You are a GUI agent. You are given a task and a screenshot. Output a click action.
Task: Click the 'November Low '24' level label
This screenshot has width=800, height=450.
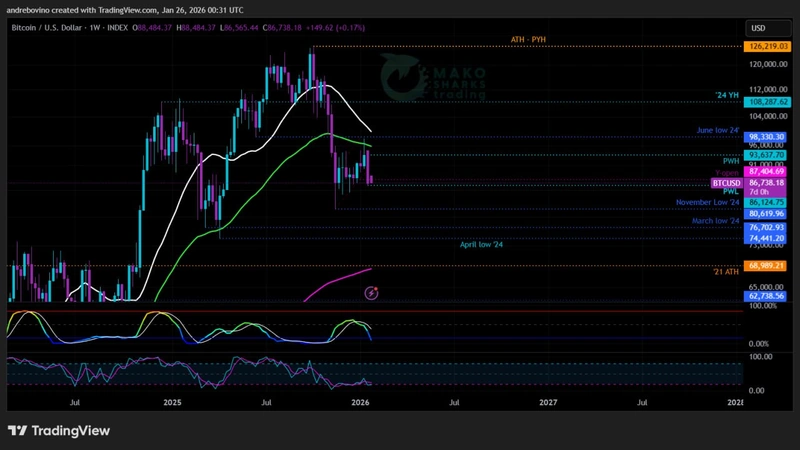[x=707, y=202]
